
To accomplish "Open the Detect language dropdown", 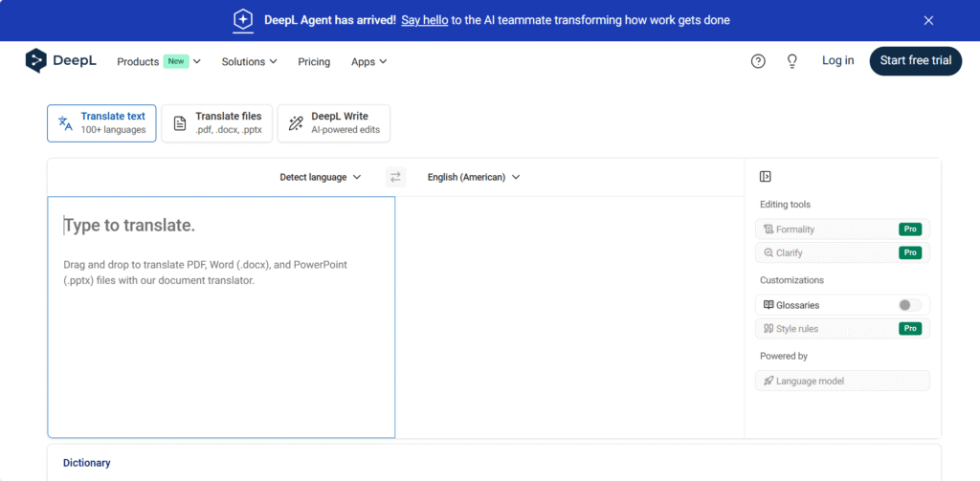I will tap(320, 177).
